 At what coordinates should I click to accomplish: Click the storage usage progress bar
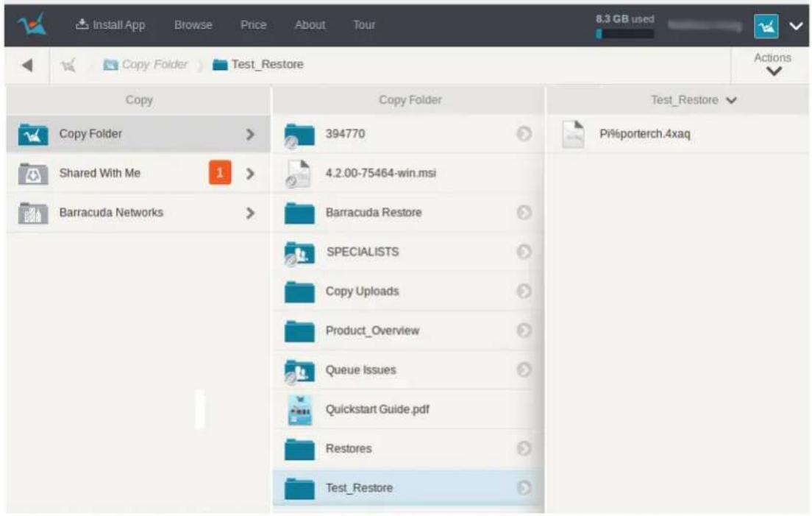624,34
